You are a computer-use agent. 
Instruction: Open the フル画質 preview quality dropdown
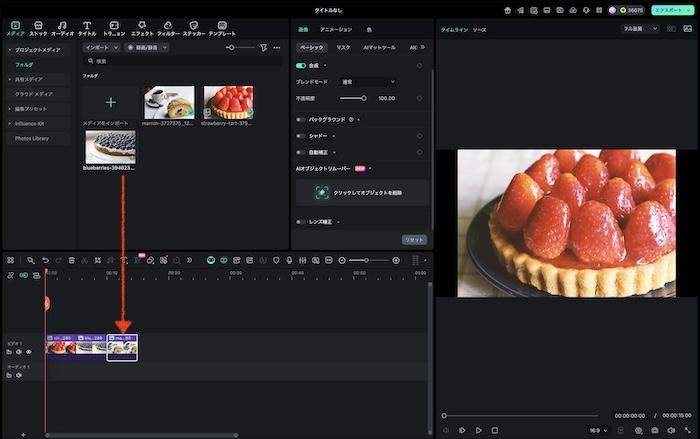tap(639, 29)
